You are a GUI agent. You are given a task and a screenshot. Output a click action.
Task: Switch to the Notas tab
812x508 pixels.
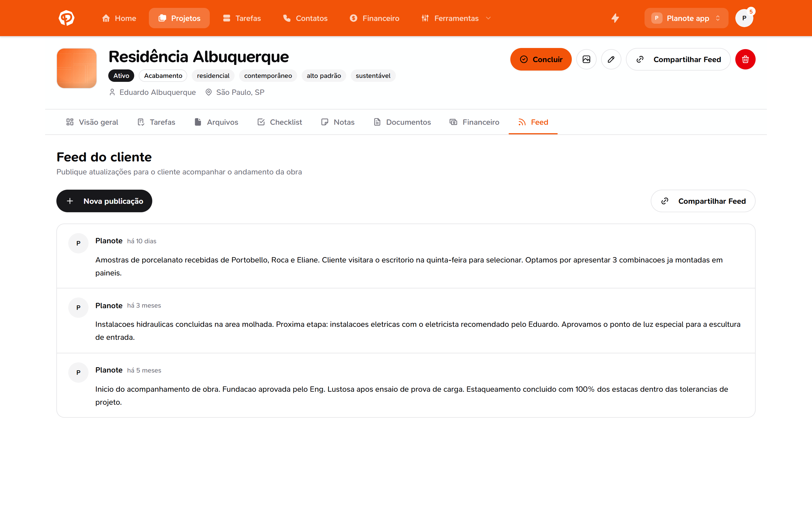click(338, 122)
